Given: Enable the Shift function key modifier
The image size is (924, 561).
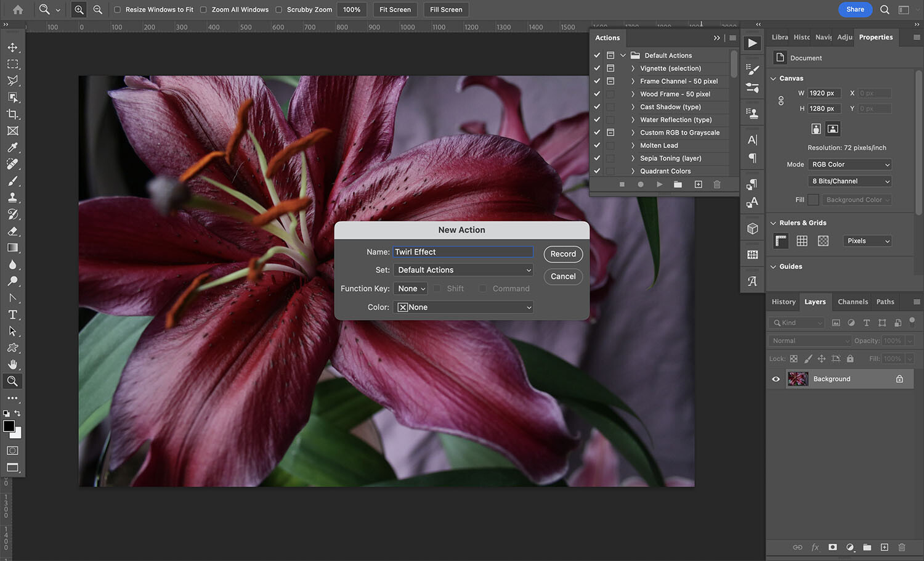Looking at the screenshot, I should point(437,288).
